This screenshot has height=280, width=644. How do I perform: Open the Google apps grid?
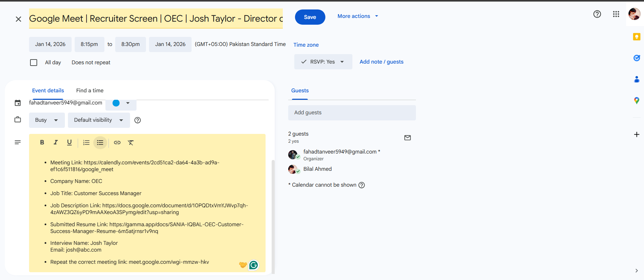(616, 14)
